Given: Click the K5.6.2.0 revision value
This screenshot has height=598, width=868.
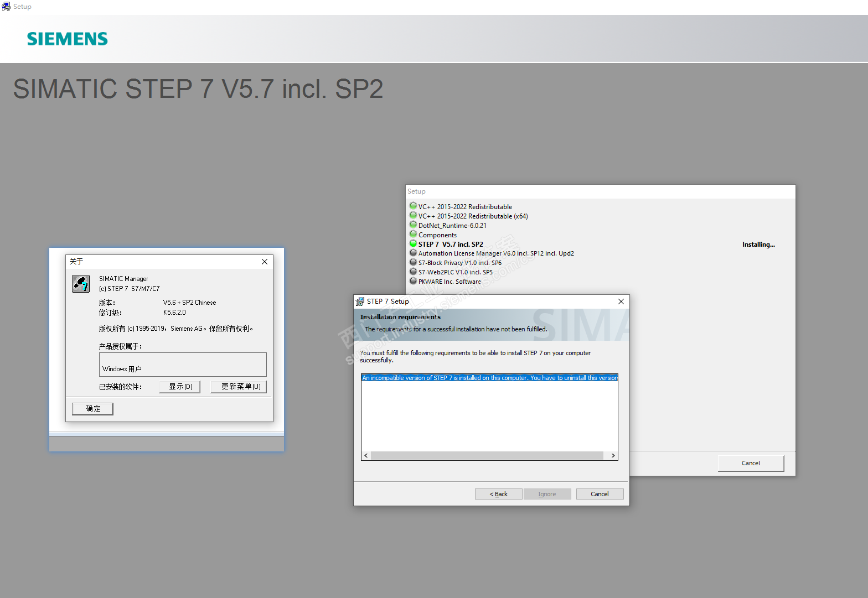Looking at the screenshot, I should pos(174,313).
